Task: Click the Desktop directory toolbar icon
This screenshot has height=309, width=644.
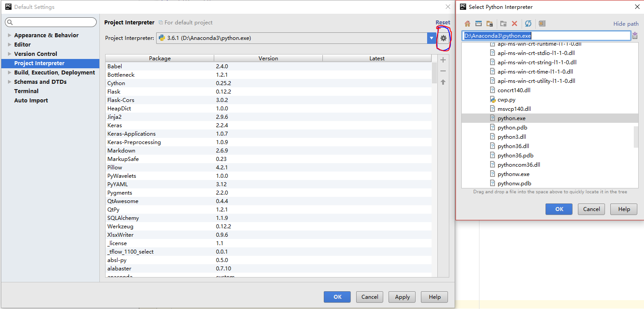Action: pos(479,23)
